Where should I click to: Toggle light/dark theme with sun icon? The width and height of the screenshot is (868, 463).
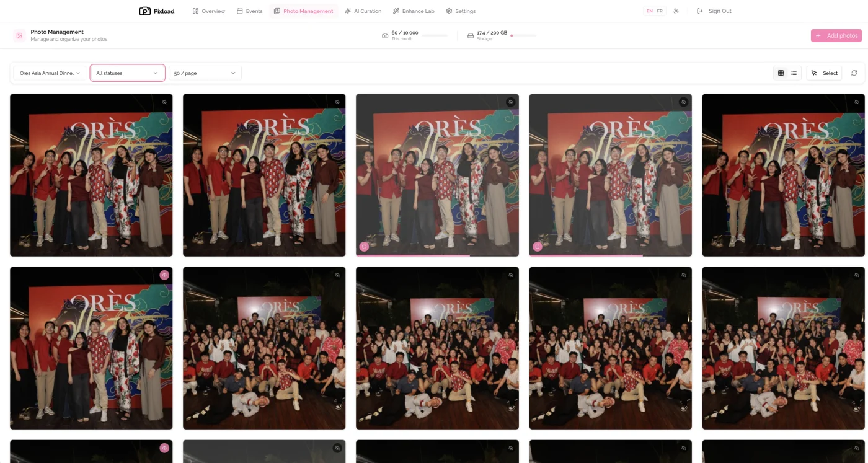[x=676, y=11]
